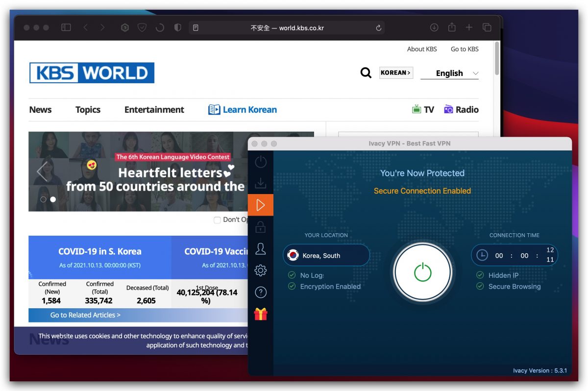Viewport: 588px width, 391px height.
Task: Follow Go to Related Articles link
Action: point(85,315)
